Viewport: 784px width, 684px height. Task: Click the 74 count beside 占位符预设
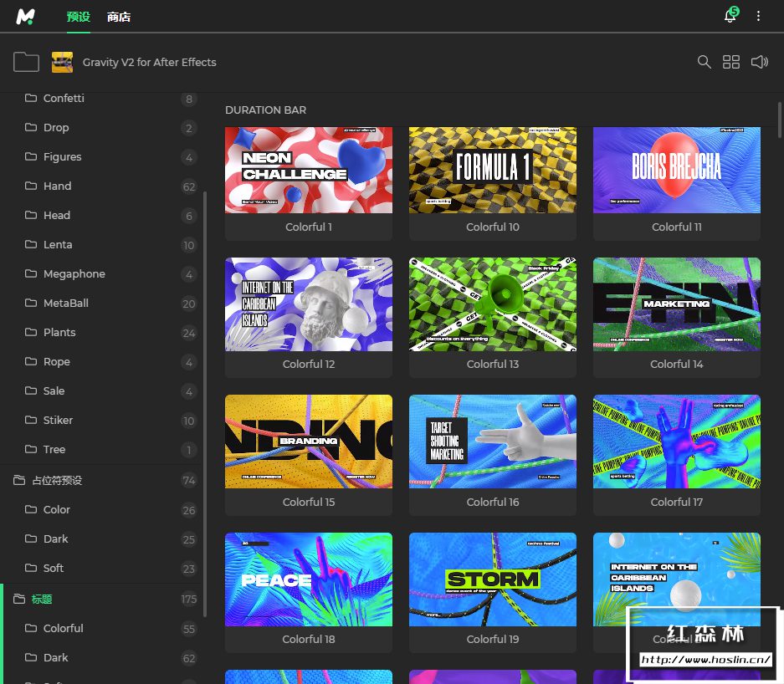tap(189, 480)
